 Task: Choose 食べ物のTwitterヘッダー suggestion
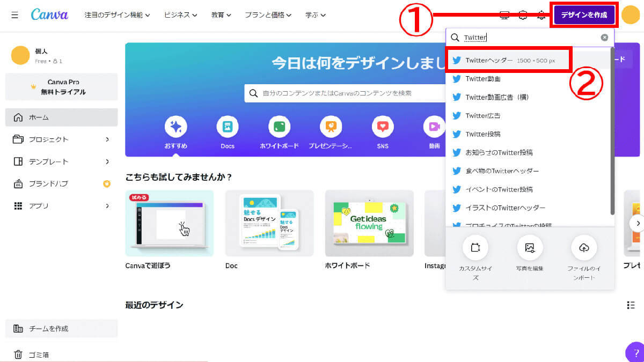[529, 171]
